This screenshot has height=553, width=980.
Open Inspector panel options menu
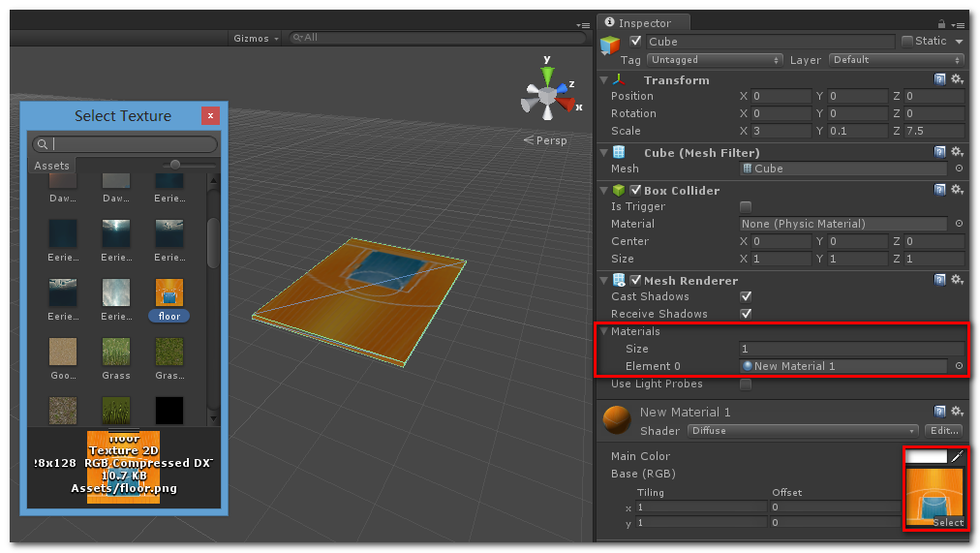[958, 25]
